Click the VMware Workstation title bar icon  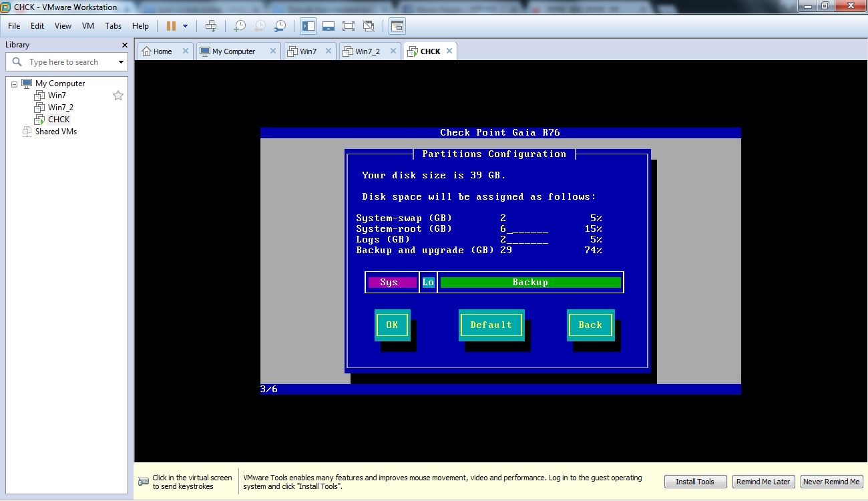pyautogui.click(x=6, y=7)
